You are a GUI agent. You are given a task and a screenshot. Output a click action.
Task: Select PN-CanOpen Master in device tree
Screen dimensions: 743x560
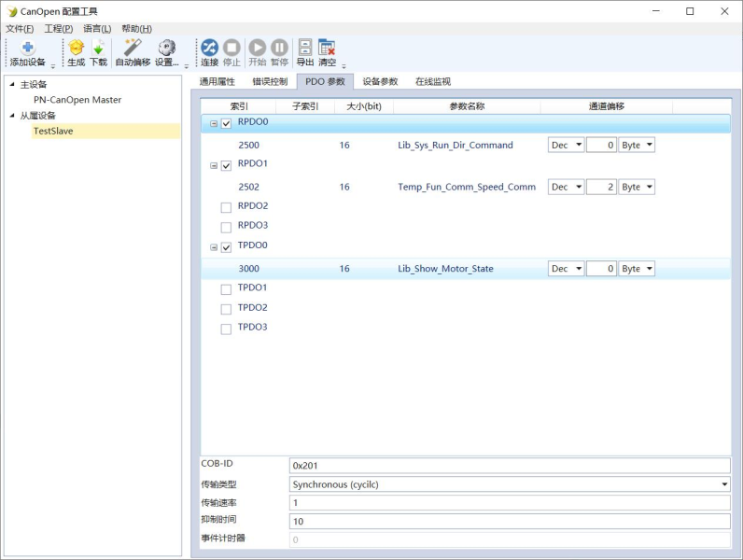pyautogui.click(x=77, y=100)
